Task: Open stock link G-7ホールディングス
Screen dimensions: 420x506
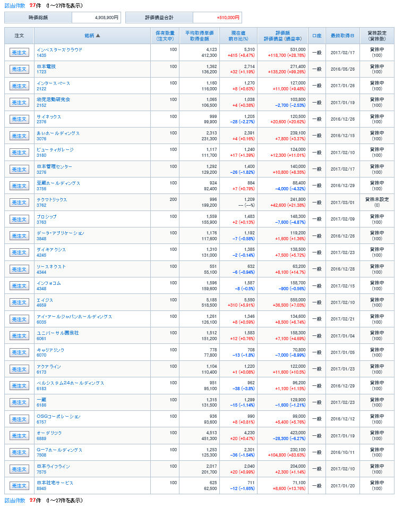Action: tap(59, 450)
